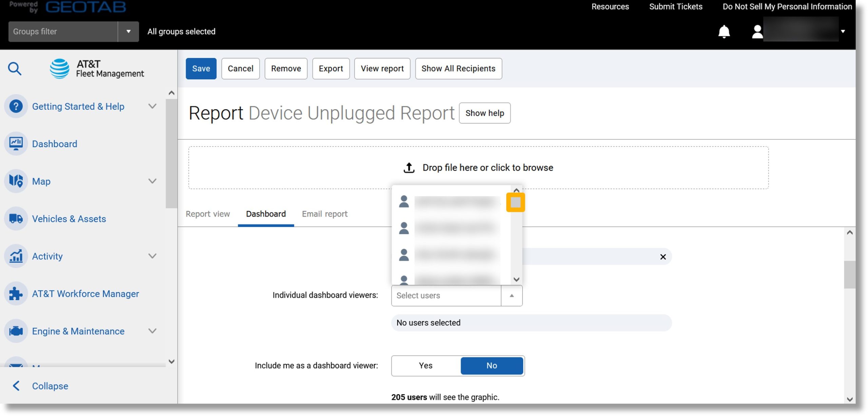Click the Export button
868x416 pixels.
coord(331,69)
